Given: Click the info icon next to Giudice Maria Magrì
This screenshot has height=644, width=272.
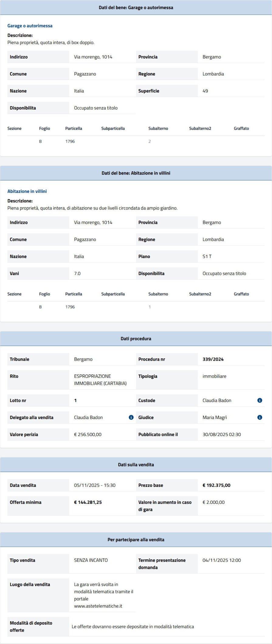Looking at the screenshot, I should pos(260,417).
